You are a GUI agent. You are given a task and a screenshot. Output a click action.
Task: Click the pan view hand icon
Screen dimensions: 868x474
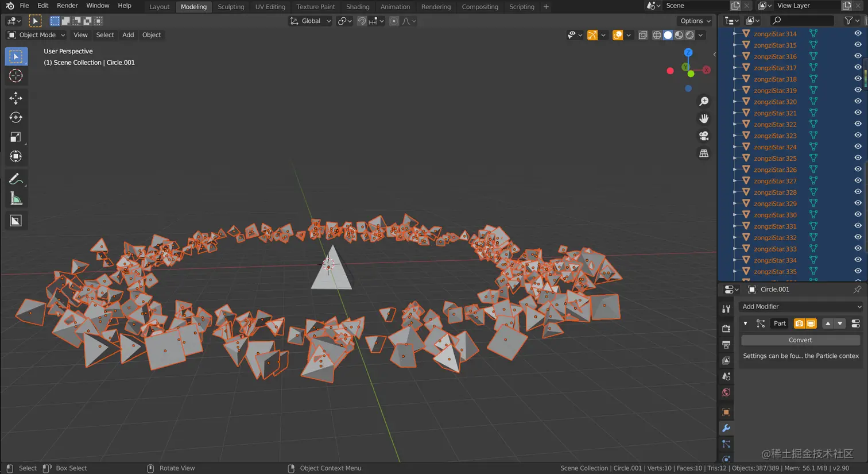coord(704,119)
